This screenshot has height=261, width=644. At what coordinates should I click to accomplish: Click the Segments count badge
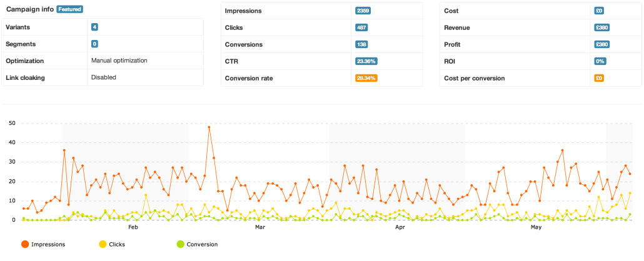[x=94, y=44]
